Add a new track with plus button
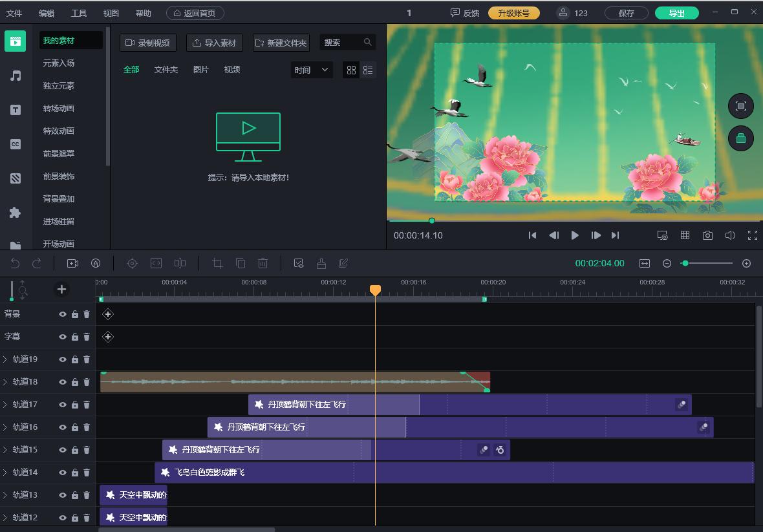 tap(61, 290)
